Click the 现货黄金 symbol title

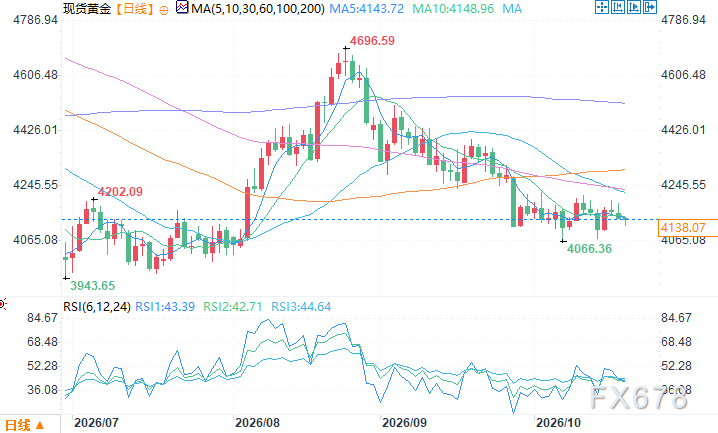point(87,8)
